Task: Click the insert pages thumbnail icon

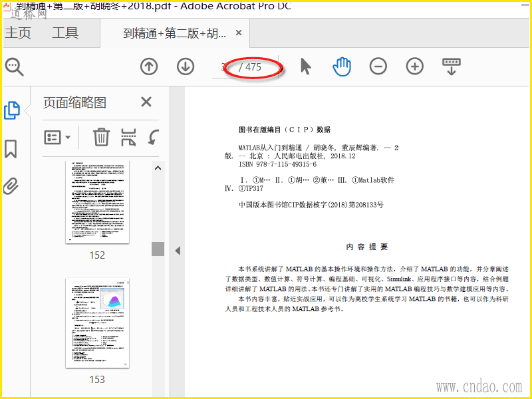Action: pyautogui.click(x=128, y=137)
